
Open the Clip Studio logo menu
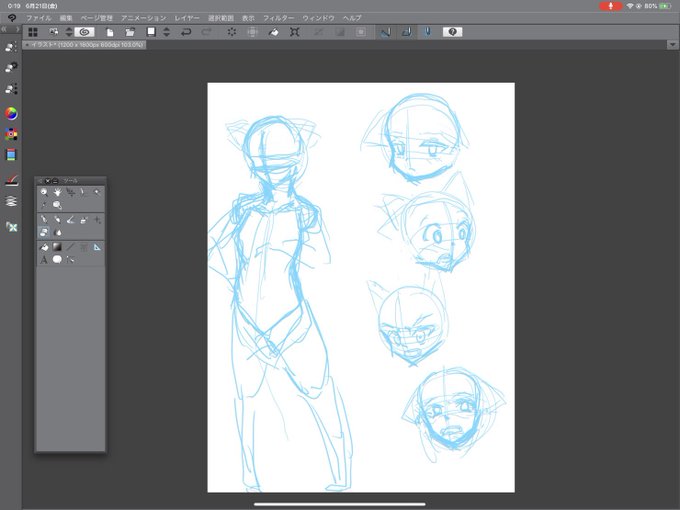coord(12,18)
